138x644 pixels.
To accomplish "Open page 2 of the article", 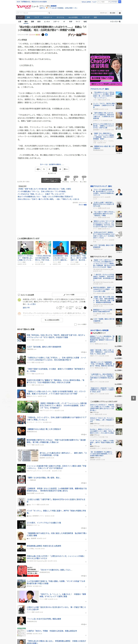I will (x=49, y=169).
